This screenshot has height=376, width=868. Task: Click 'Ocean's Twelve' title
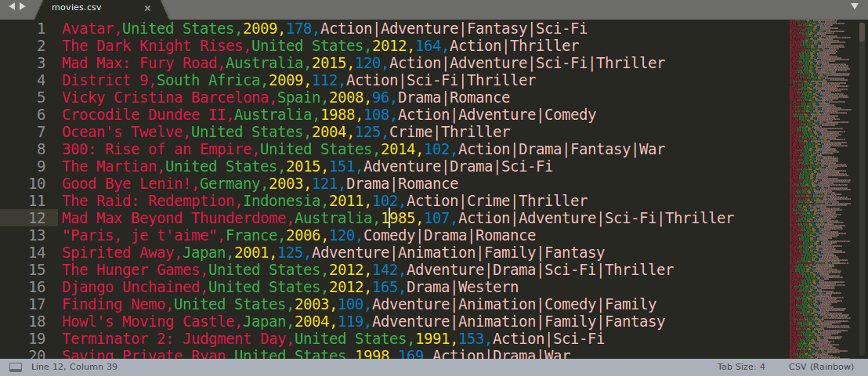[122, 132]
